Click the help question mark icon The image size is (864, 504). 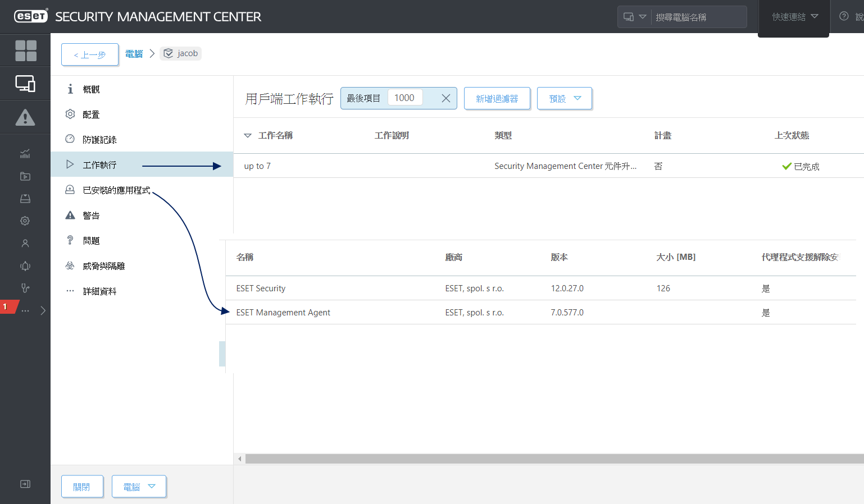point(844,16)
